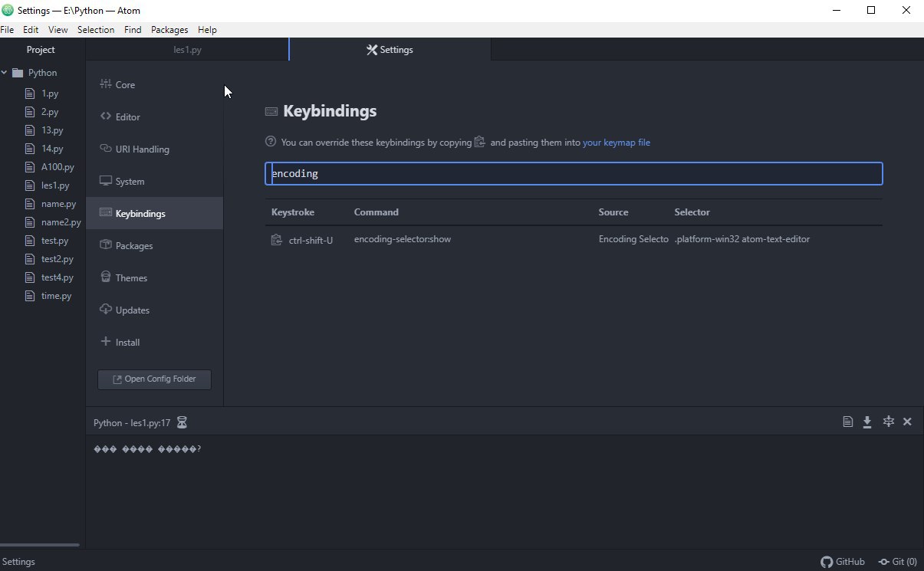
Task: Click the .platform-win32 atom-text-editor selector text
Action: 742,239
